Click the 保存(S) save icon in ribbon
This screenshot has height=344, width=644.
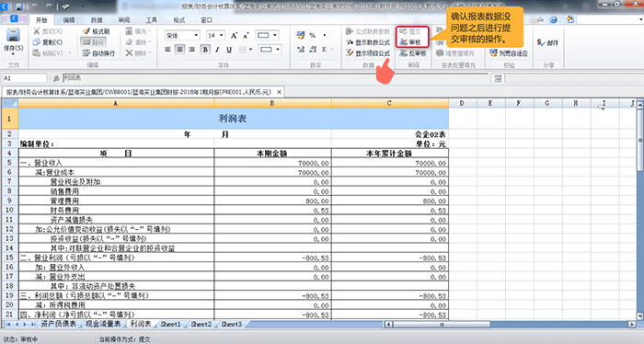(13, 35)
